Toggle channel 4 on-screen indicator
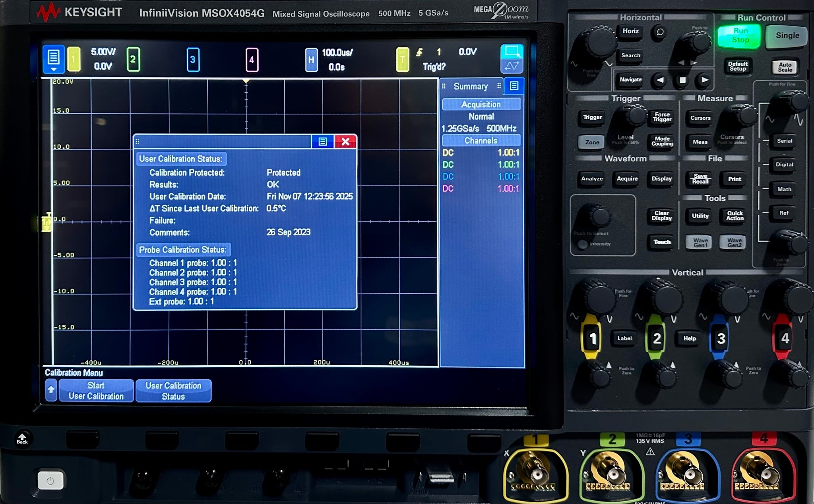814x504 pixels. pyautogui.click(x=252, y=60)
